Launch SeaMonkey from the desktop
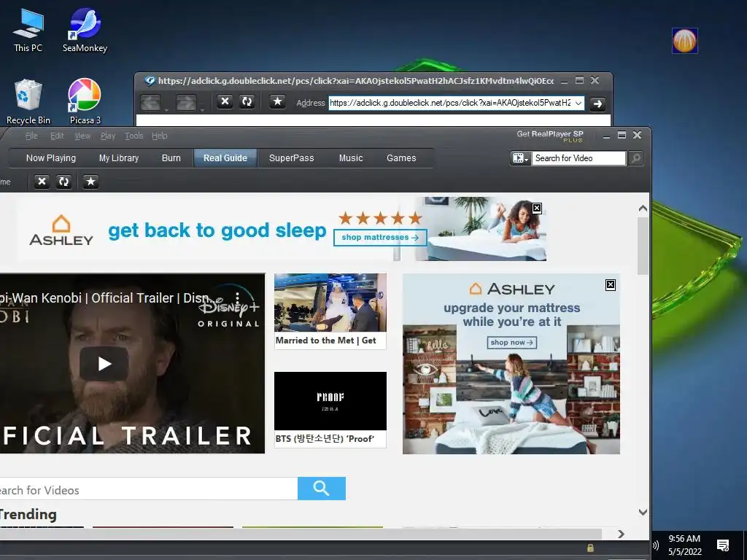The image size is (747, 560). point(85,30)
